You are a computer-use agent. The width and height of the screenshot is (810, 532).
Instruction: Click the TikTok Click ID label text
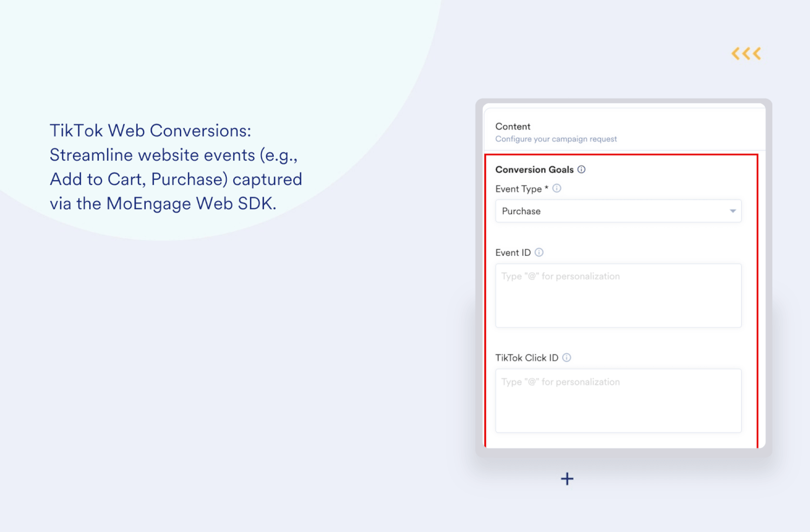coord(526,357)
